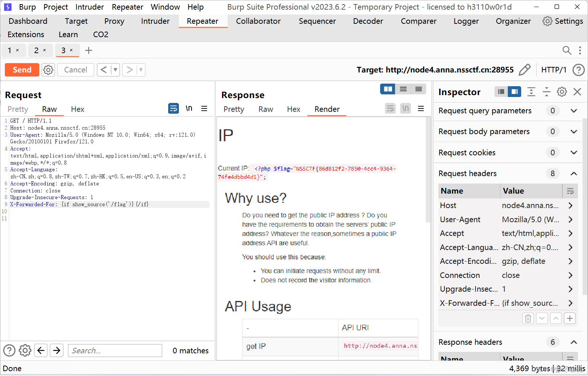Delete selected header trash icon
The width and height of the screenshot is (588, 376).
528,318
